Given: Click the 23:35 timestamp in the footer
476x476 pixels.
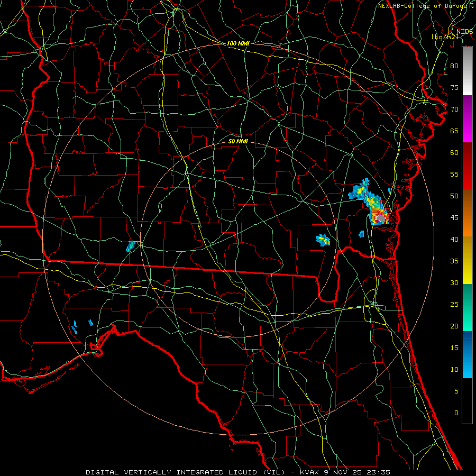Looking at the screenshot, I should coord(379,472).
